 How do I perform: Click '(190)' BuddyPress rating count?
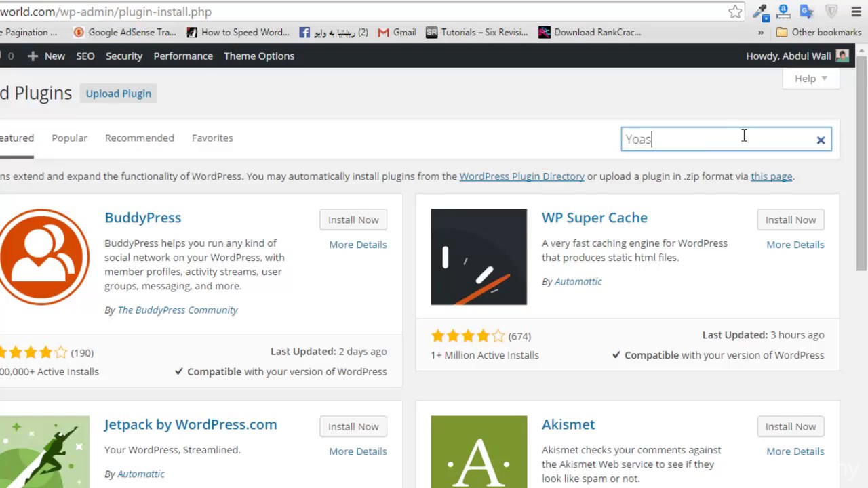click(x=82, y=353)
